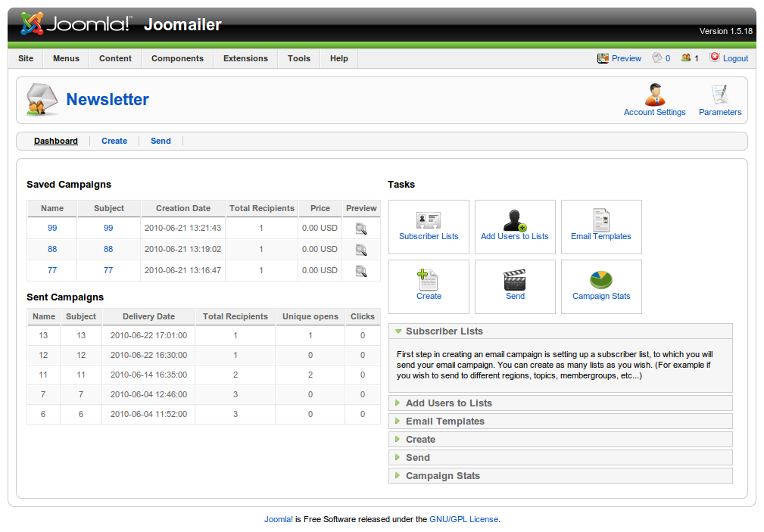The height and width of the screenshot is (532, 764).
Task: Expand the Add Users to Lists section
Action: (448, 403)
